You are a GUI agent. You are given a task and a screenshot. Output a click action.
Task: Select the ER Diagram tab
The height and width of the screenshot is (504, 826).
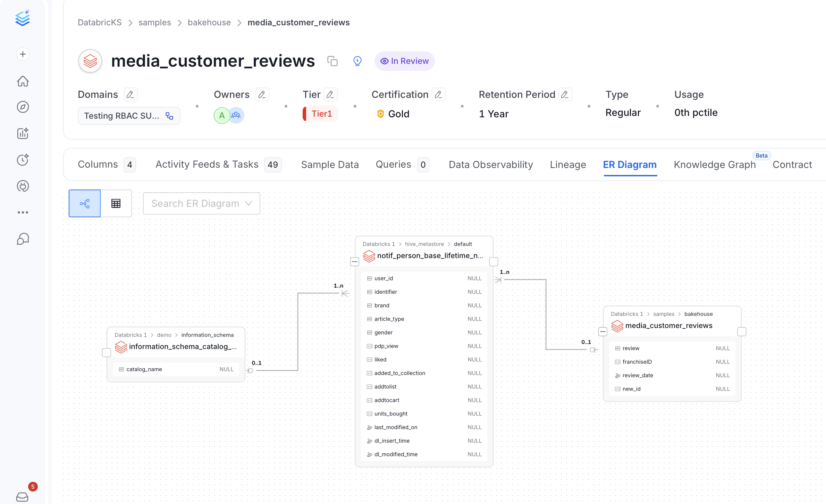click(x=630, y=165)
